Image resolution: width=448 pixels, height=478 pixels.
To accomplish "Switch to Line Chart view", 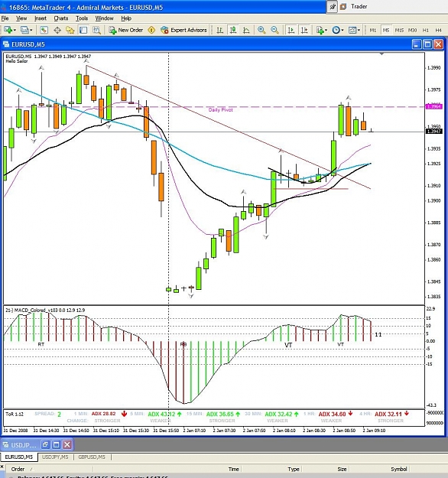I will point(246,30).
